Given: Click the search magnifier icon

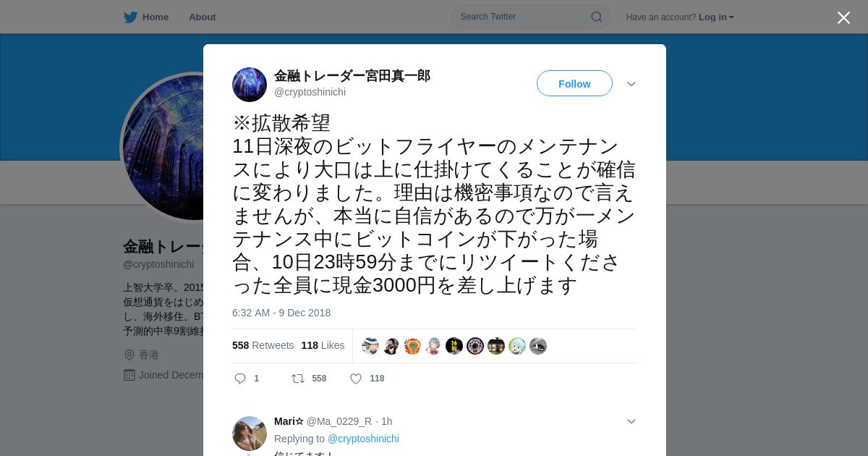Looking at the screenshot, I should [596, 17].
